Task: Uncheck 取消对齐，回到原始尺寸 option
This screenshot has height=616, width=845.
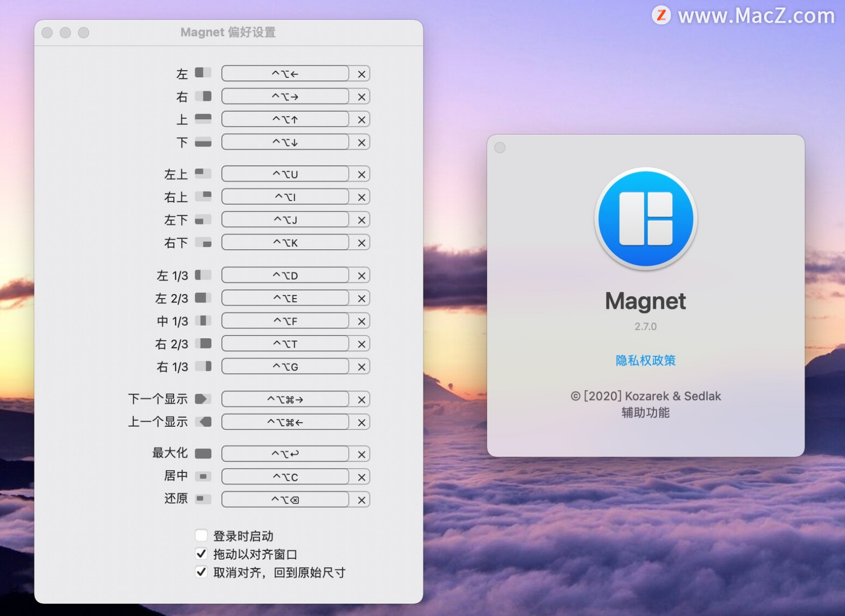Action: click(201, 572)
